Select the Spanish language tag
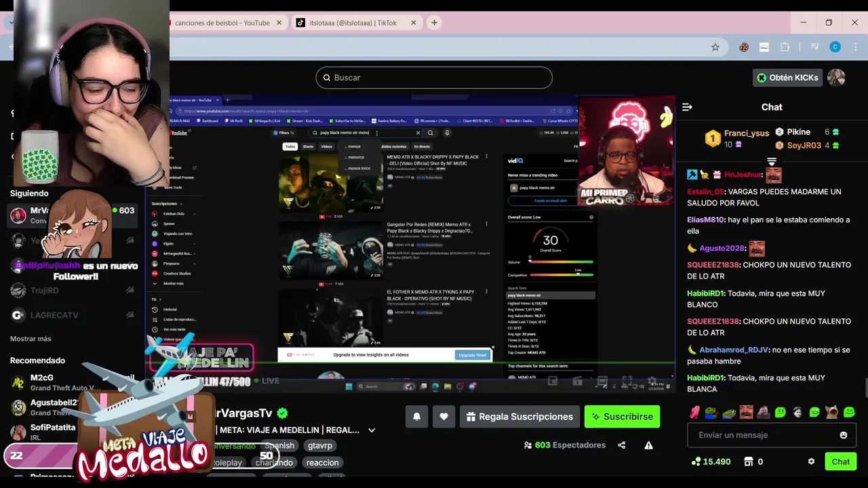This screenshot has height=488, width=868. pyautogui.click(x=279, y=445)
